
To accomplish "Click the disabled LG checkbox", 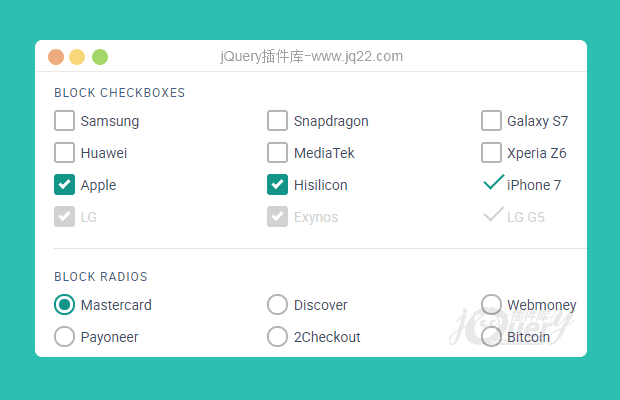I will pyautogui.click(x=64, y=217).
